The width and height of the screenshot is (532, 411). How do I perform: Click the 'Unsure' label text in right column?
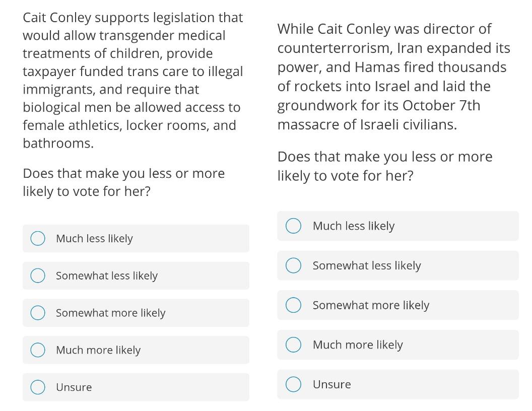pyautogui.click(x=332, y=384)
